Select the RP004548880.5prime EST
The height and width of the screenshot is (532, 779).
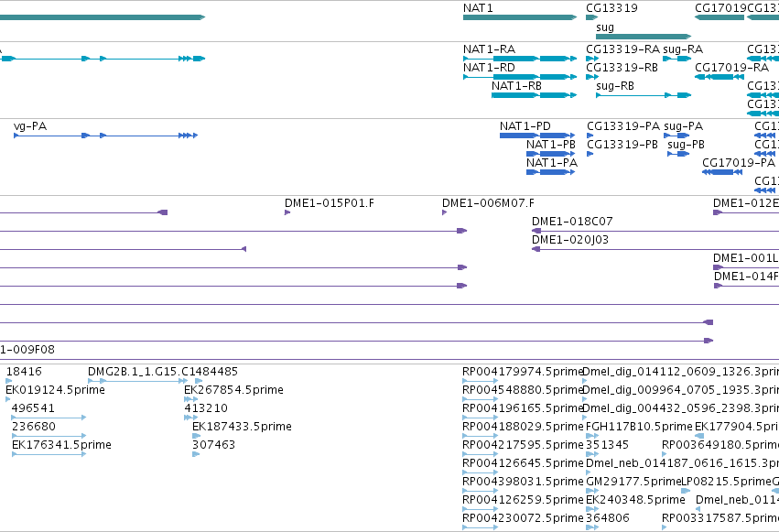[480, 399]
